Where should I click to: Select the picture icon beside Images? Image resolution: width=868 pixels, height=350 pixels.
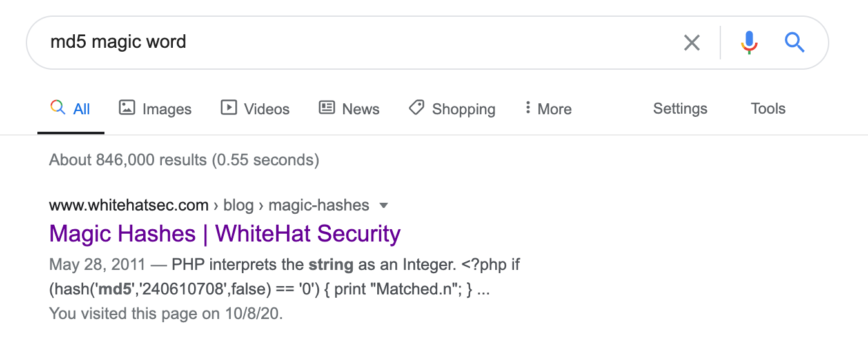(126, 107)
